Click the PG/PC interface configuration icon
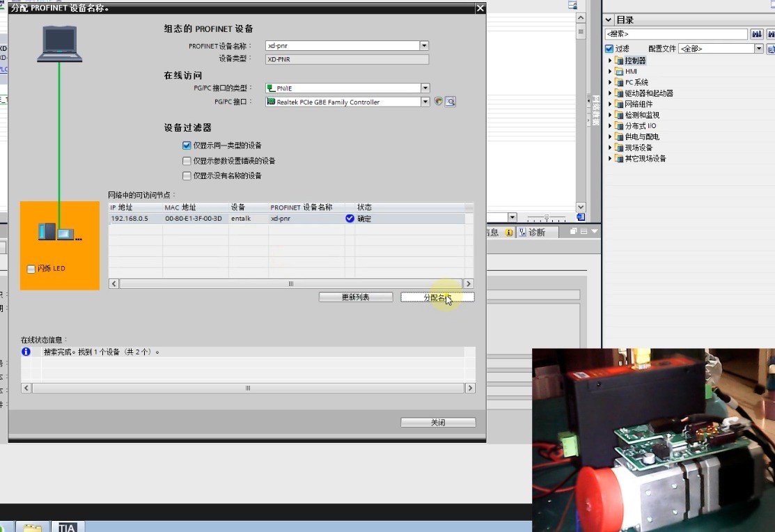This screenshot has height=532, width=775. 439,102
